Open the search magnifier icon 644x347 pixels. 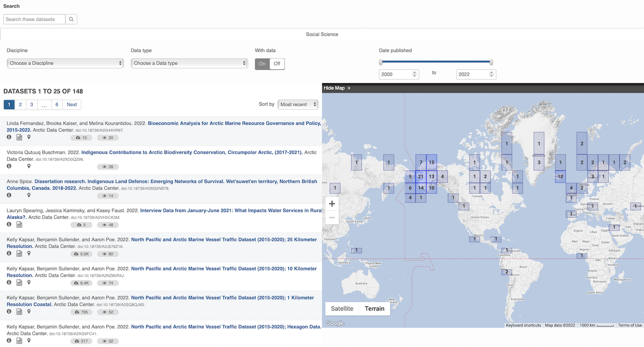point(71,19)
